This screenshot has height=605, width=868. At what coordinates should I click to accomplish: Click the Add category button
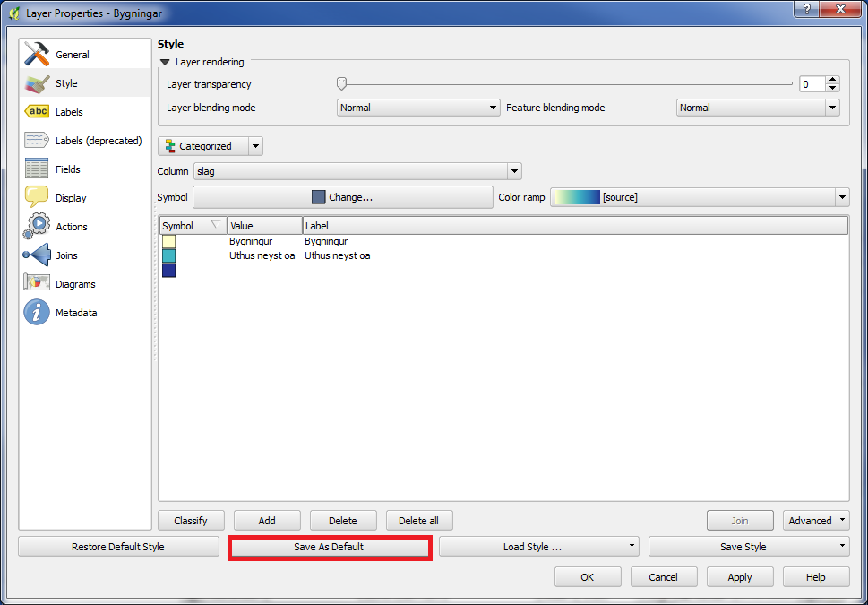pos(267,520)
